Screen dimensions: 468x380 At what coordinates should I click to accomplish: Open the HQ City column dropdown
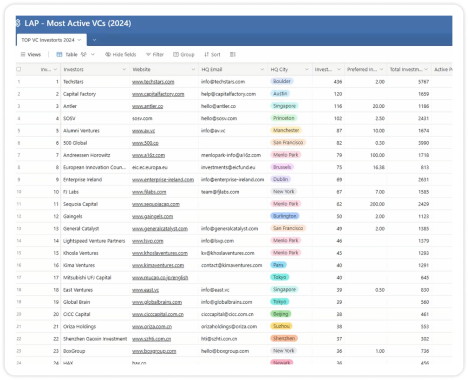(307, 69)
